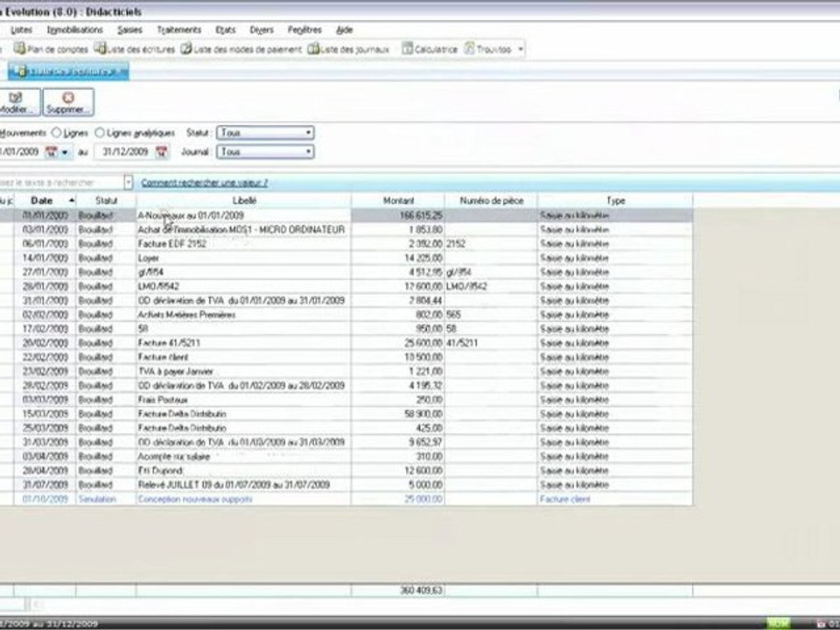
Task: Expand toolbar overflow arrow after Trouvtoo
Action: (520, 49)
